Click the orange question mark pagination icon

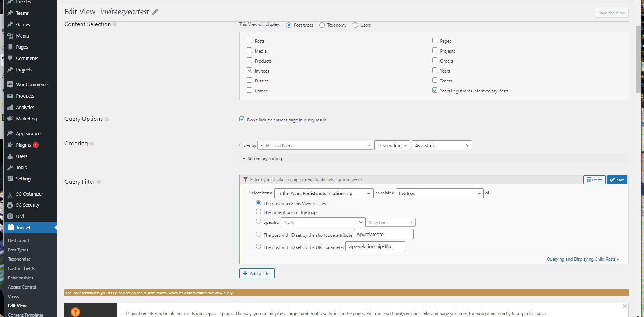coord(75,312)
